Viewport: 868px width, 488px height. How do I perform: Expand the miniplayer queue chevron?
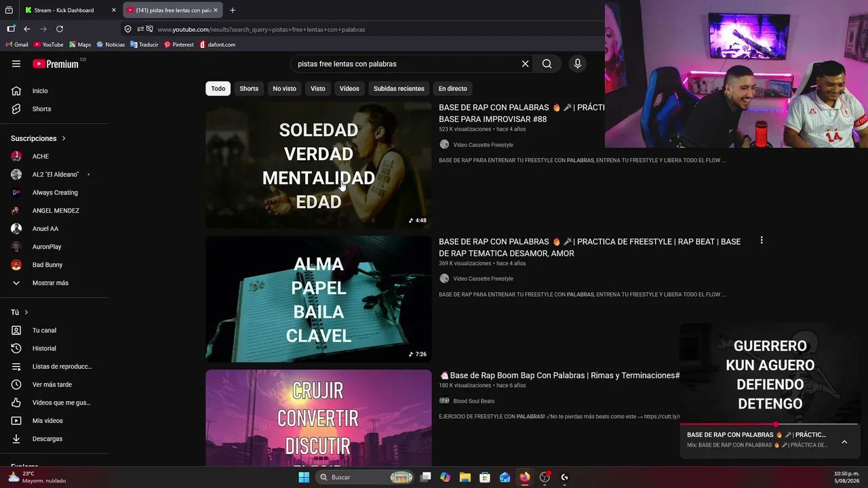pyautogui.click(x=844, y=442)
